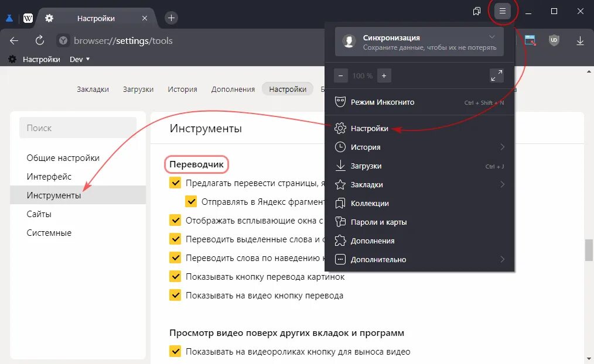The width and height of the screenshot is (594, 364).
Task: Select Коллекции in the main menu
Action: [x=419, y=203]
